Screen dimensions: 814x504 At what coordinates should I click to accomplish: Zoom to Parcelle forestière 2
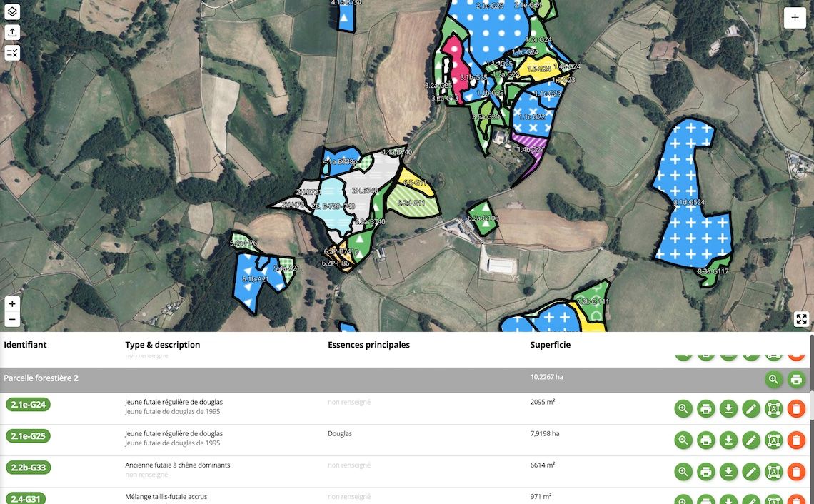(773, 379)
